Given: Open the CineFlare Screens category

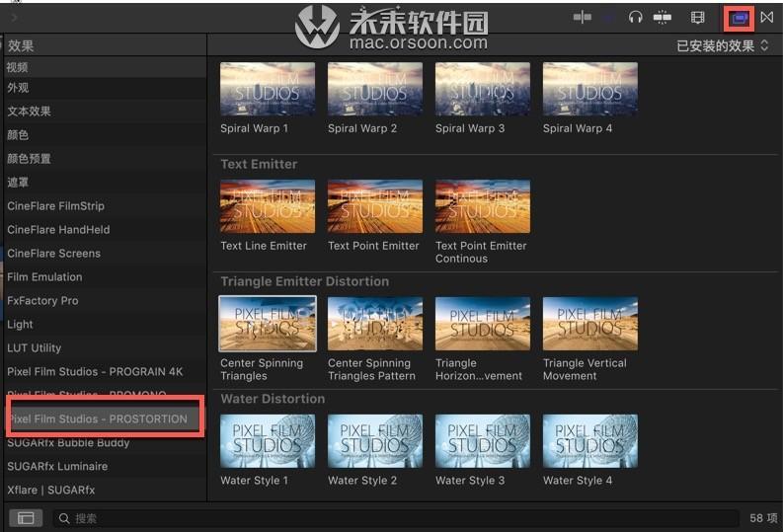Looking at the screenshot, I should point(104,254).
